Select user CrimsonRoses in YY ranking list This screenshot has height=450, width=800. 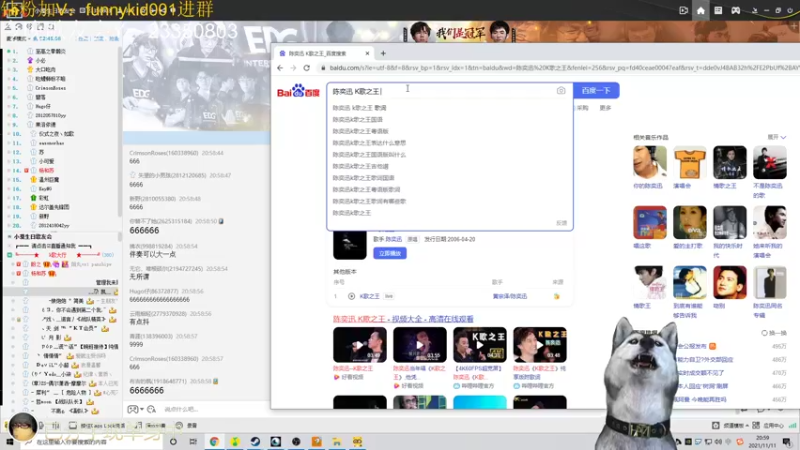pos(51,88)
